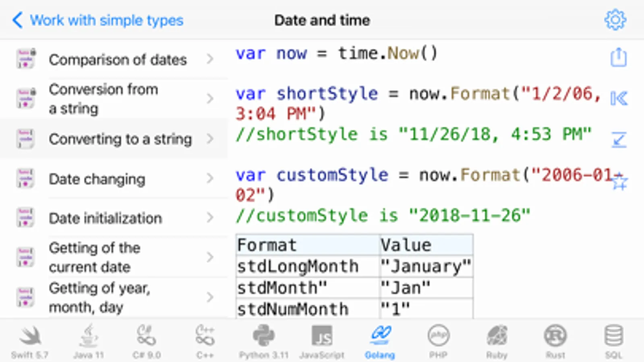Viewport: 644px width, 362px height.
Task: Select the Ruby language icon
Action: [x=497, y=342]
